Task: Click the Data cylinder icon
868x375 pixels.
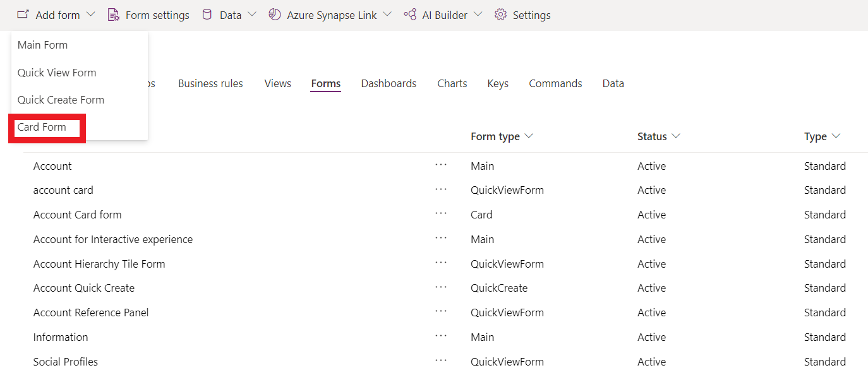Action: pyautogui.click(x=207, y=15)
